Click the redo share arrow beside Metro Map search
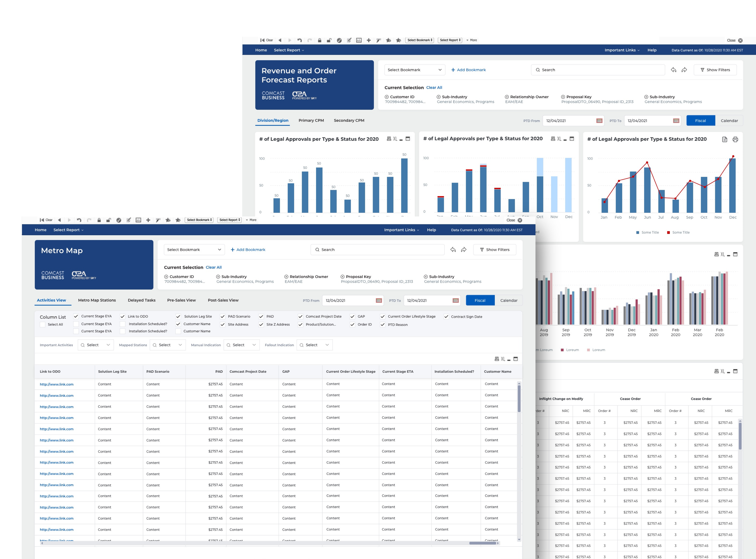This screenshot has height=559, width=756. coord(464,250)
